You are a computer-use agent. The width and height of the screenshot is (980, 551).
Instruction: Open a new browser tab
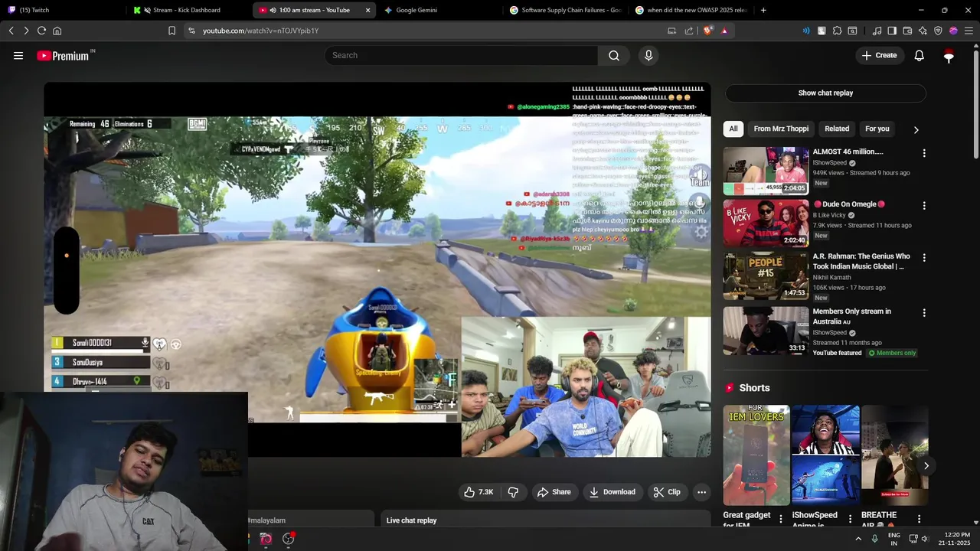click(763, 10)
